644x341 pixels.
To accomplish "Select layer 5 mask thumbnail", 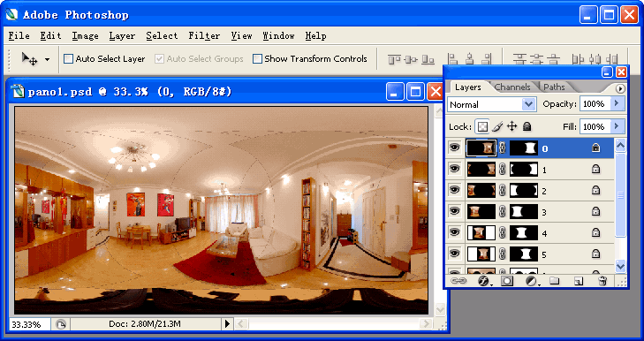I will click(x=524, y=254).
